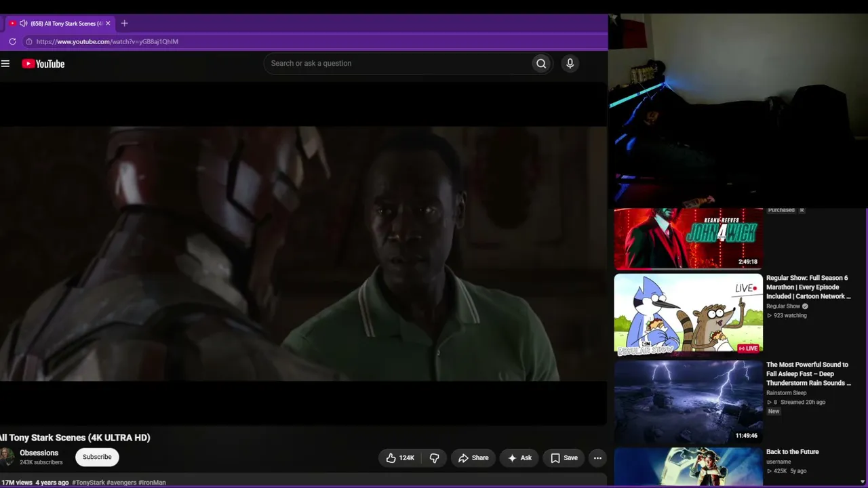Open the YouTube guide hamburger menu
This screenshot has height=488, width=868.
point(5,64)
